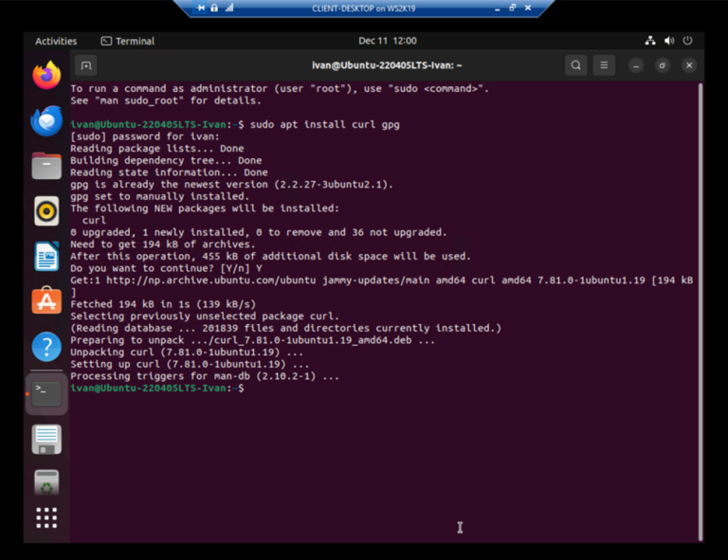The height and width of the screenshot is (560, 728).
Task: Open the clock calendar at Dec 11 12:00
Action: (387, 41)
